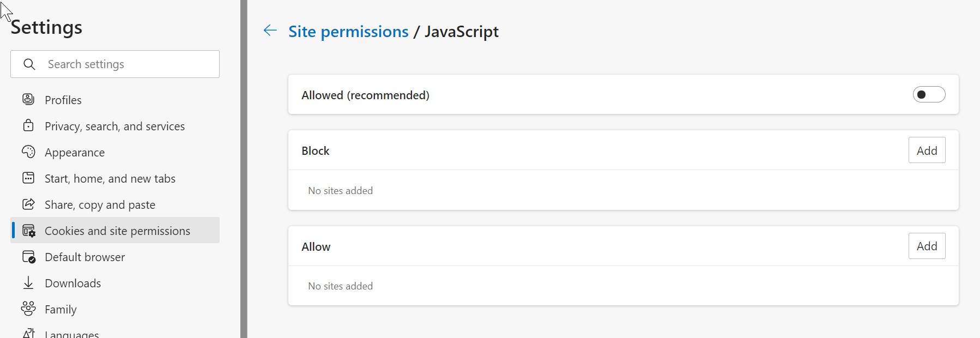Go to Languages settings section
Viewport: 980px width, 338px height.
(x=71, y=333)
